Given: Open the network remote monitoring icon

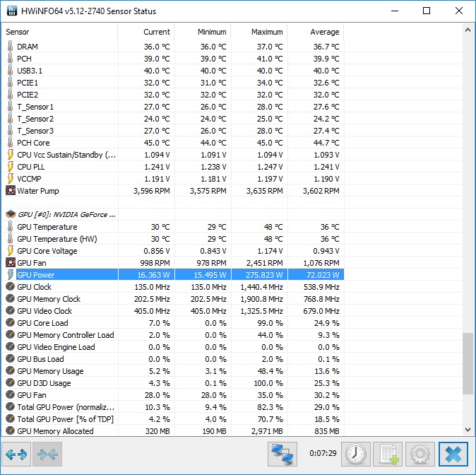Looking at the screenshot, I should (x=282, y=455).
